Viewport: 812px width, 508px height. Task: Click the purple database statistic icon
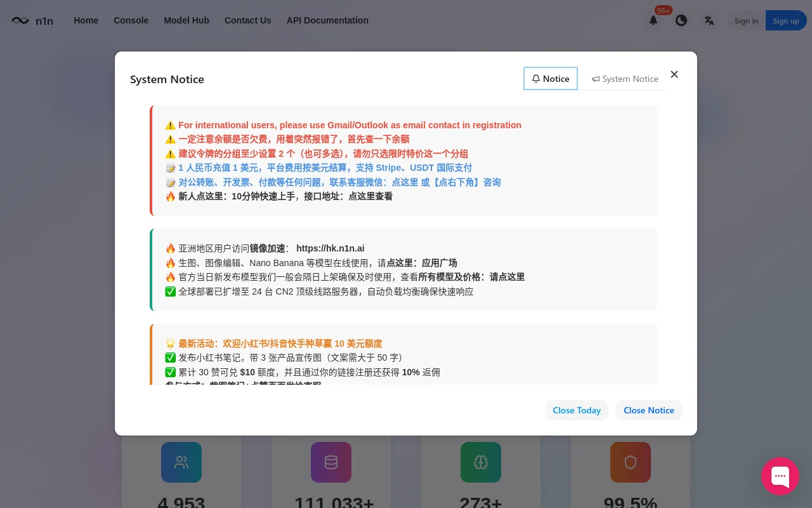tap(331, 462)
